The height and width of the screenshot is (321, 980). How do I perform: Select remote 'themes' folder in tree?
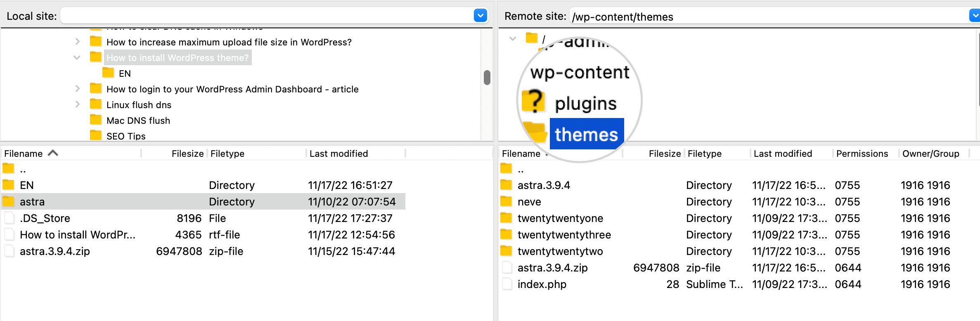[586, 135]
